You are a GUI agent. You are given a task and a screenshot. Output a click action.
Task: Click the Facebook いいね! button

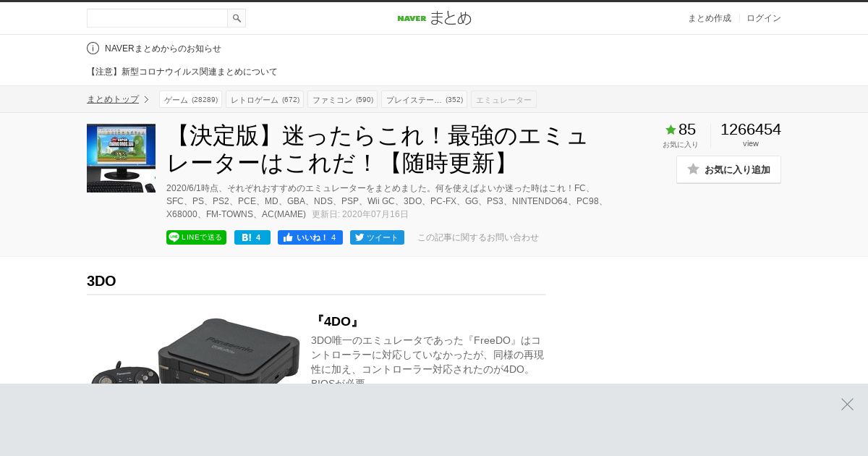click(310, 237)
